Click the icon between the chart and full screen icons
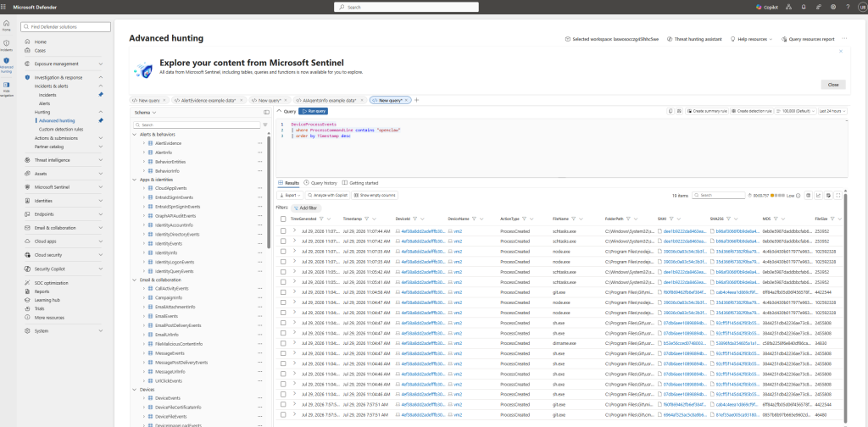The height and width of the screenshot is (427, 868). pos(829,195)
